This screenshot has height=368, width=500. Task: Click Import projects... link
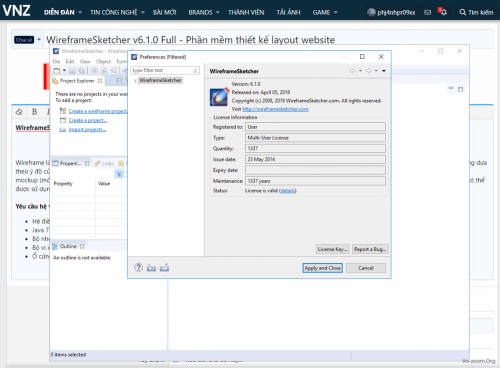(87, 129)
